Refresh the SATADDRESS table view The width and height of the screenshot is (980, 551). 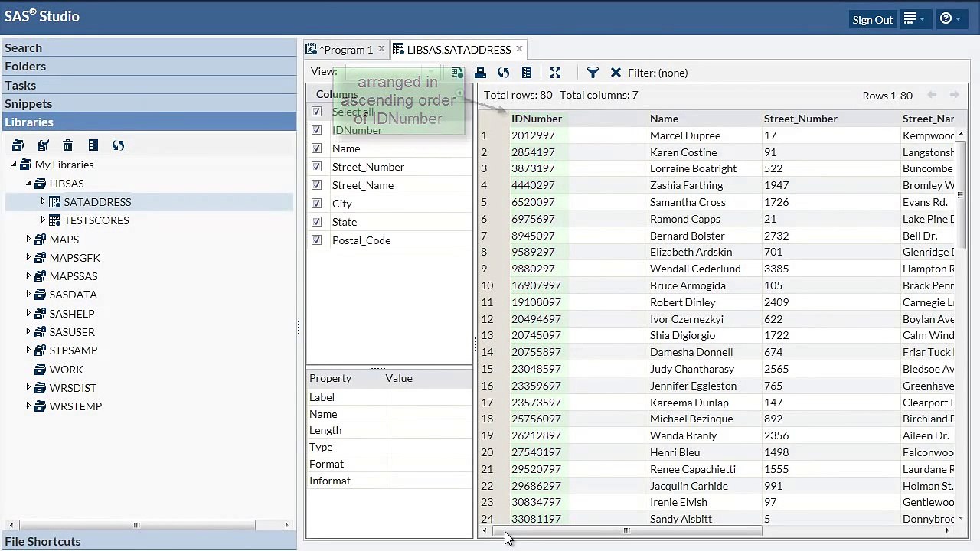pos(503,73)
